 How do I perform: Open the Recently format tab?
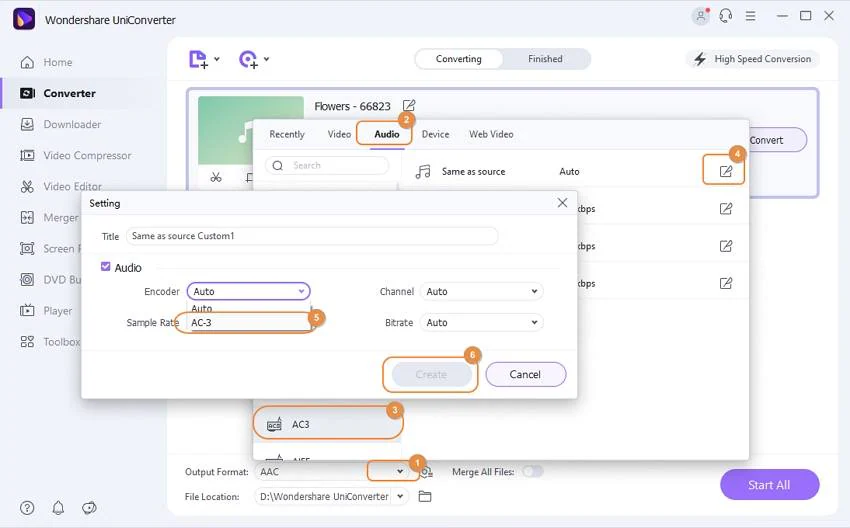point(287,134)
